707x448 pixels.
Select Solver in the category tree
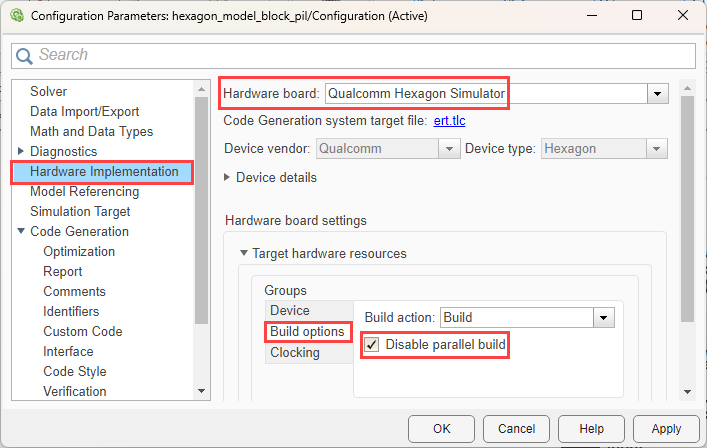[x=49, y=91]
